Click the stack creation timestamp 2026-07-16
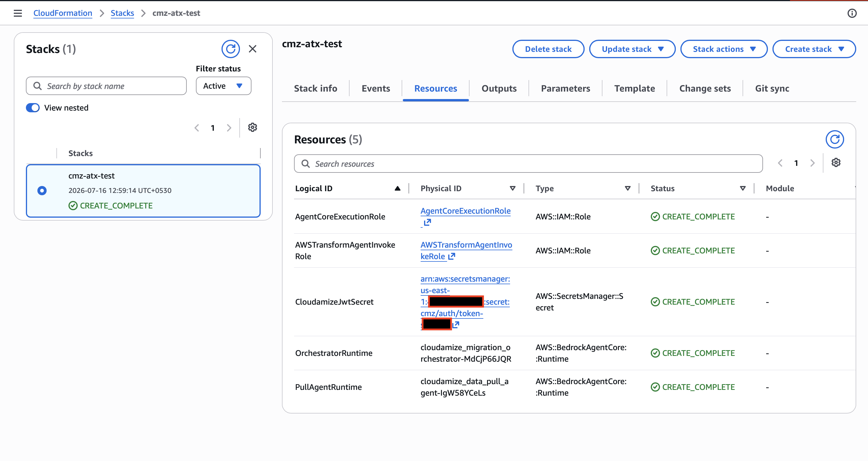 pyautogui.click(x=120, y=191)
